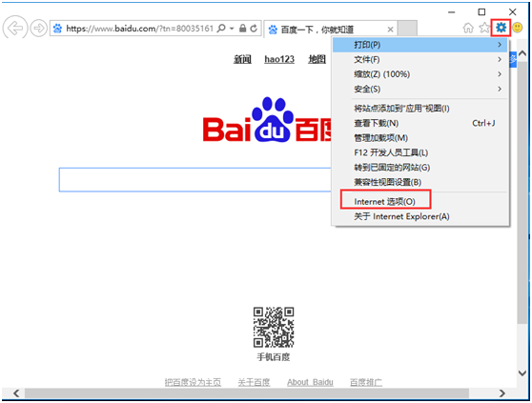Click vertical scrollbar down arrow
Screen dimensions: 532x403
pyautogui.click(x=522, y=373)
